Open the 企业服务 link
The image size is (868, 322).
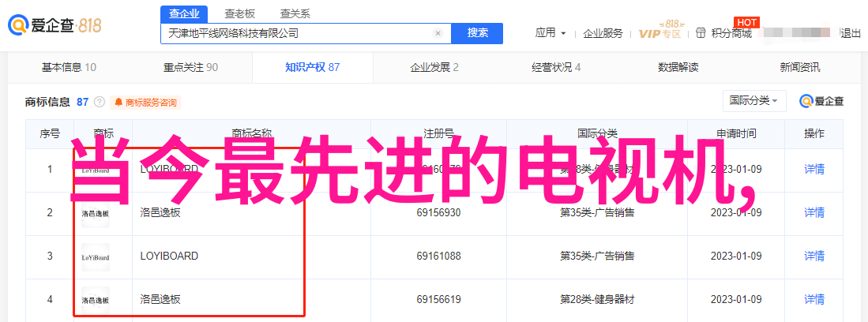tap(603, 33)
